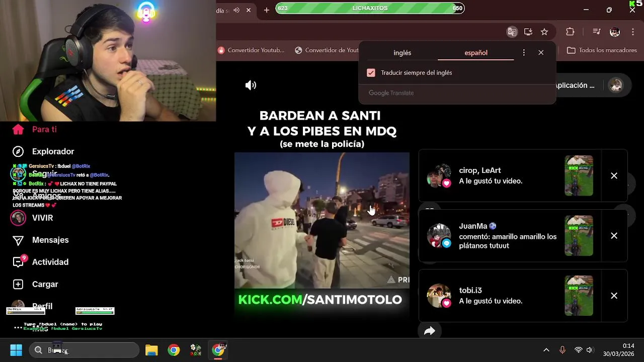Open the first Chrome taskbar icon

pyautogui.click(x=174, y=350)
